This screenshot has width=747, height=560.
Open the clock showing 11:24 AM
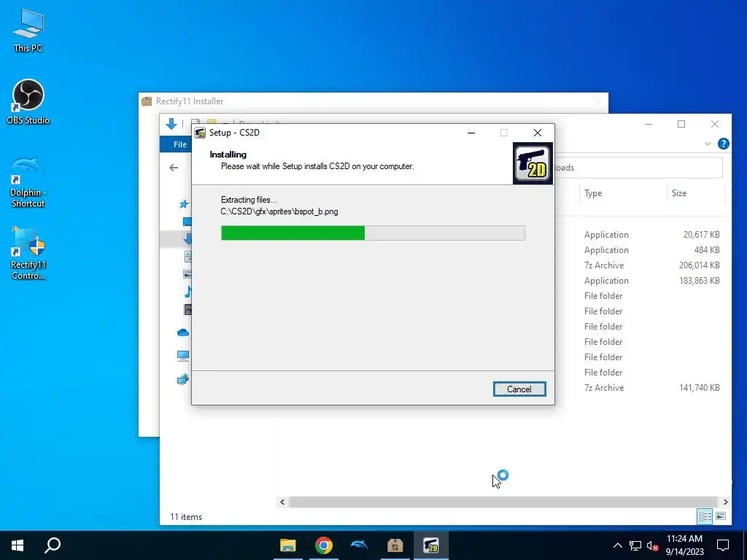coord(684,545)
